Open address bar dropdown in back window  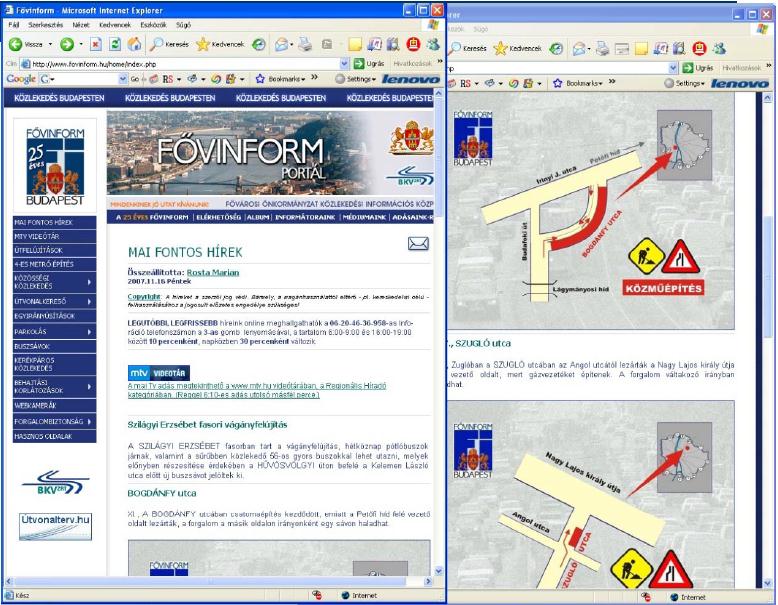pos(673,67)
